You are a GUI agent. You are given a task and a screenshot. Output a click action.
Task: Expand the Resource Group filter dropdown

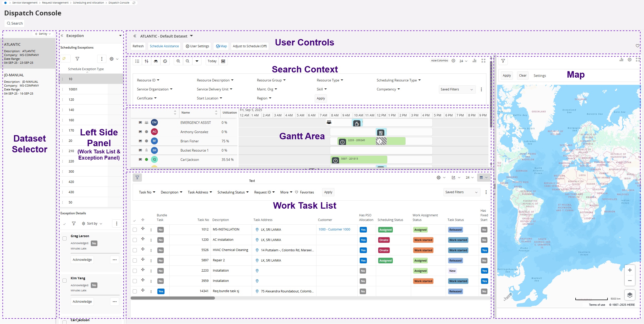tap(271, 80)
